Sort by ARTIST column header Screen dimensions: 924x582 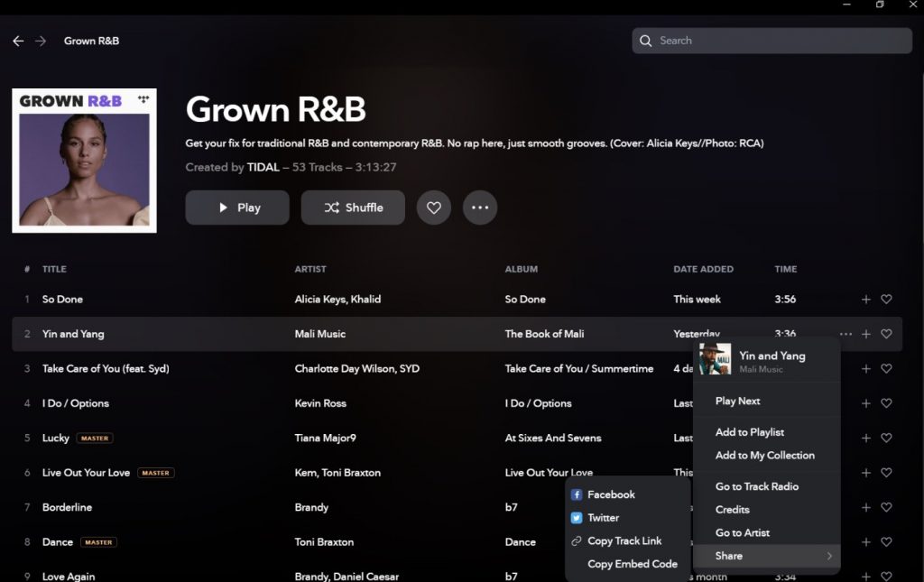click(x=310, y=269)
